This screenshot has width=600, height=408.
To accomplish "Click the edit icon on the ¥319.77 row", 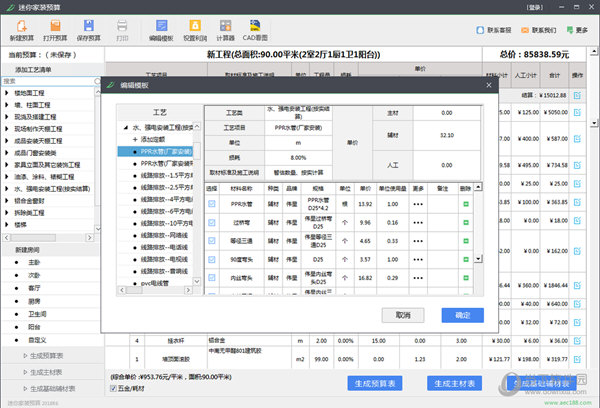I will [x=577, y=359].
